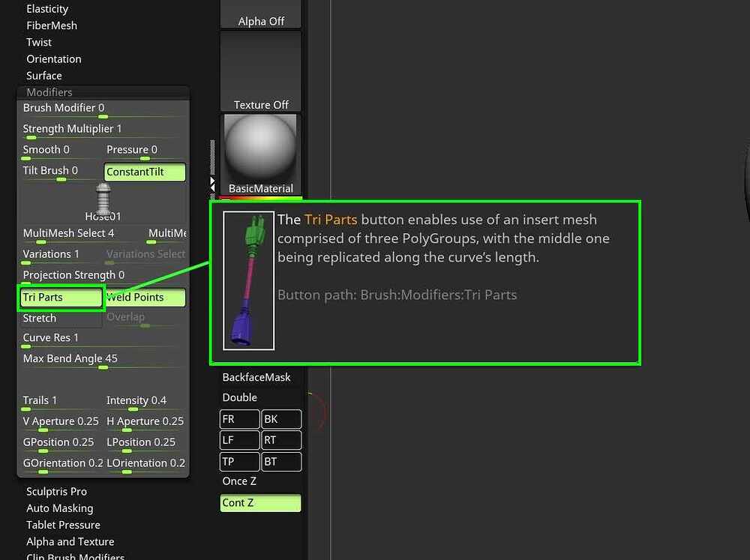Click the LOrientation slider

(145, 466)
